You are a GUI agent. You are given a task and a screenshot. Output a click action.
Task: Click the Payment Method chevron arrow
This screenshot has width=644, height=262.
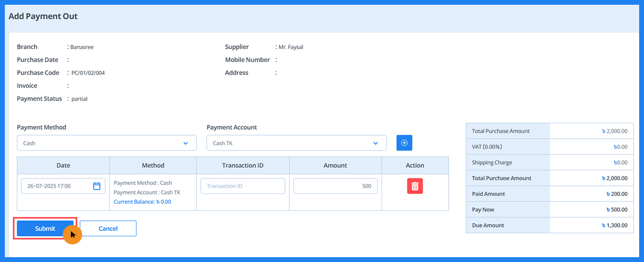[x=186, y=143]
